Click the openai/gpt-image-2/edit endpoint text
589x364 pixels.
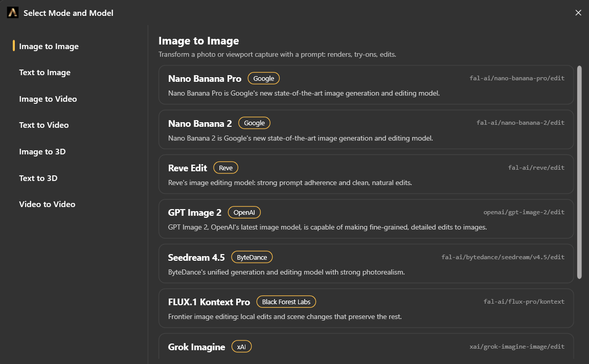pyautogui.click(x=524, y=212)
